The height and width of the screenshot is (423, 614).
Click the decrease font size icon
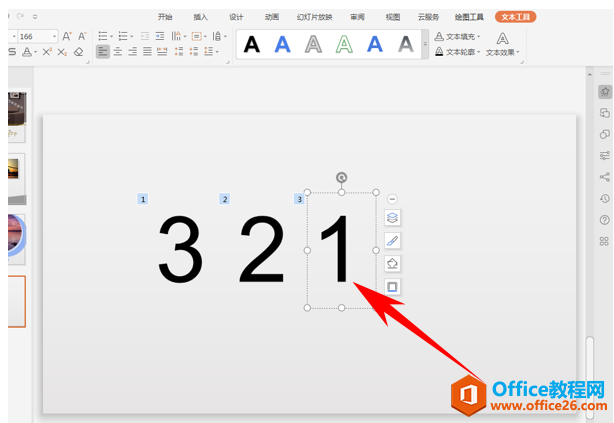pos(82,36)
